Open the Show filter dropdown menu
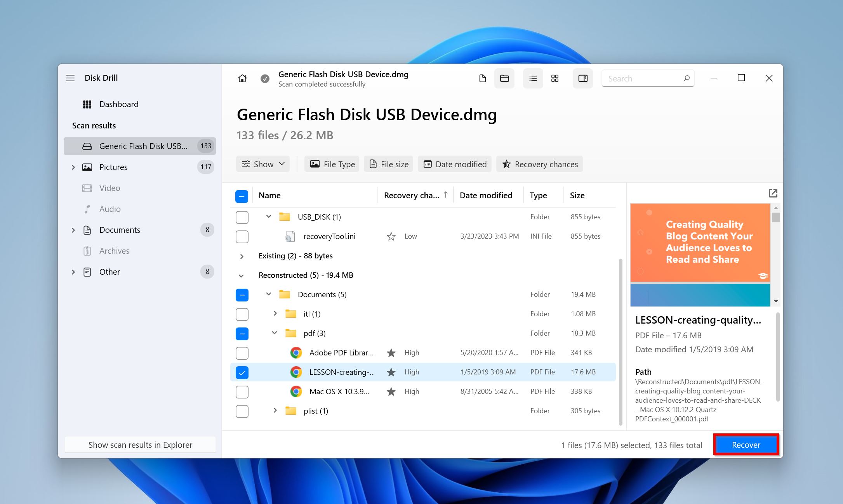This screenshot has width=843, height=504. (x=263, y=164)
